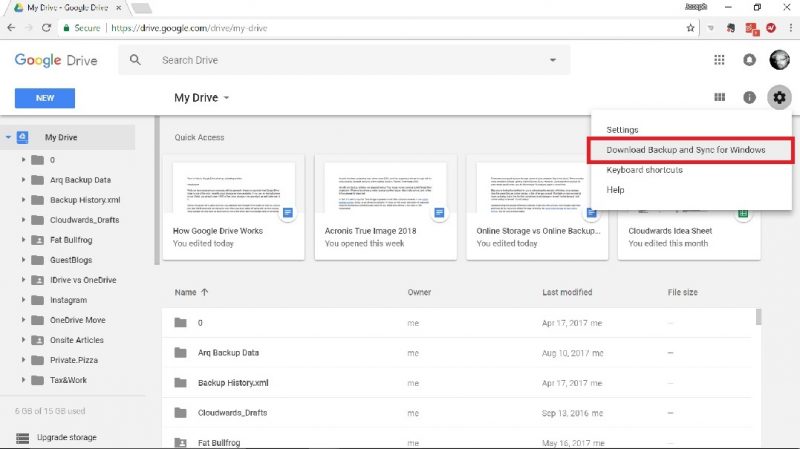Click the '6 GB of 15 GB used' text

coord(50,411)
